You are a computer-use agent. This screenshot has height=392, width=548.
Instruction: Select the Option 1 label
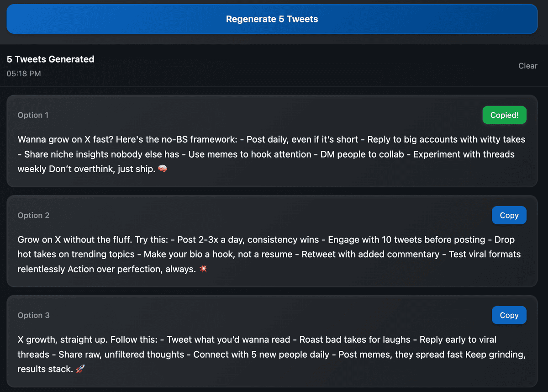point(33,115)
